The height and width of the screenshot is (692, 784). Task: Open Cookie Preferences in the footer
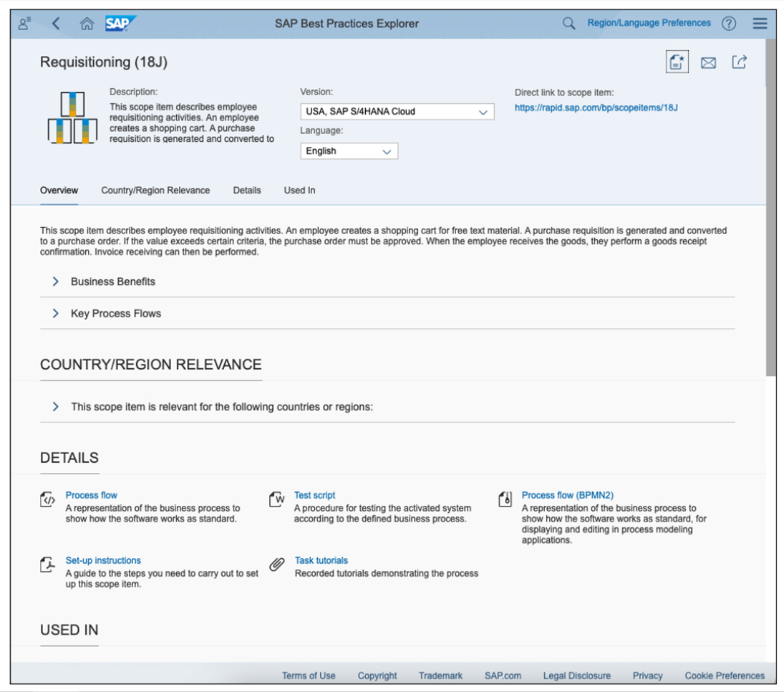(725, 675)
